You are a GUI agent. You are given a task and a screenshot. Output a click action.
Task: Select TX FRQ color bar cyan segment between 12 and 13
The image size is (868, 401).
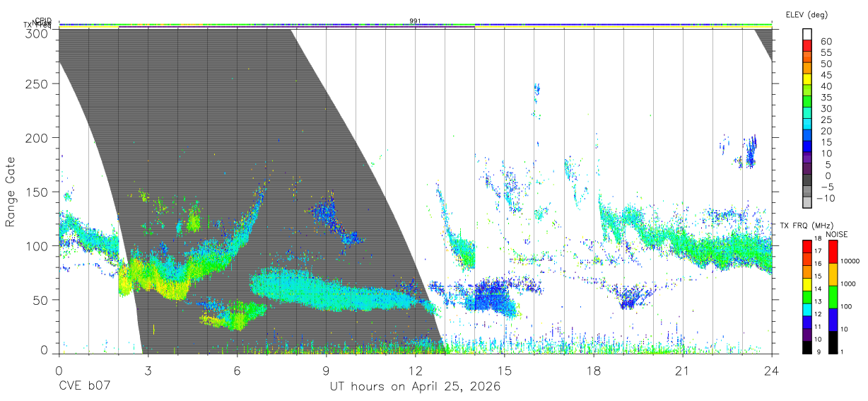807,308
